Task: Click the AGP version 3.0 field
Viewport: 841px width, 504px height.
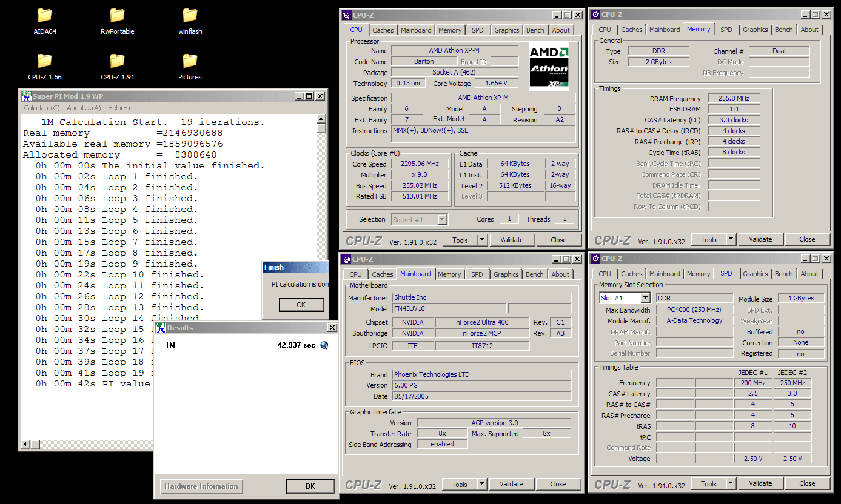Action: (x=494, y=423)
